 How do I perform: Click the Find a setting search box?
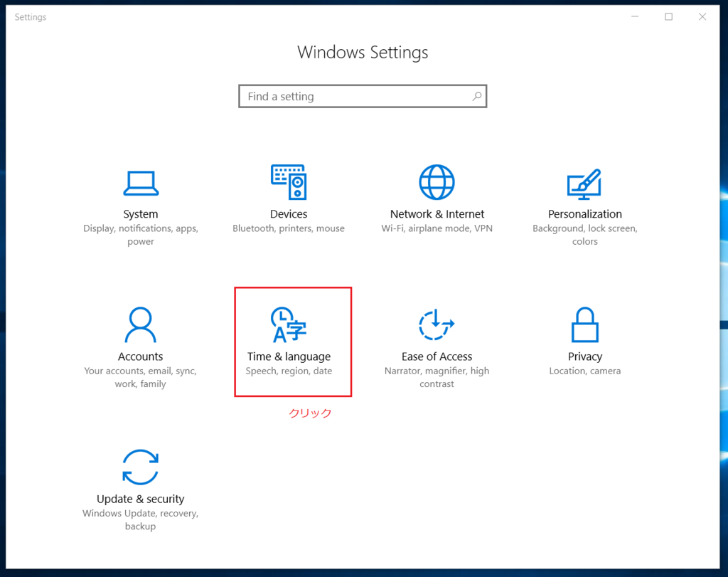coord(363,96)
